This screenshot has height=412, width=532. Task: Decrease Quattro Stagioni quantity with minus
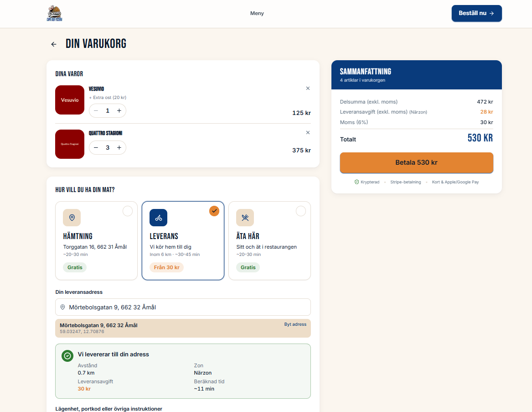point(96,148)
